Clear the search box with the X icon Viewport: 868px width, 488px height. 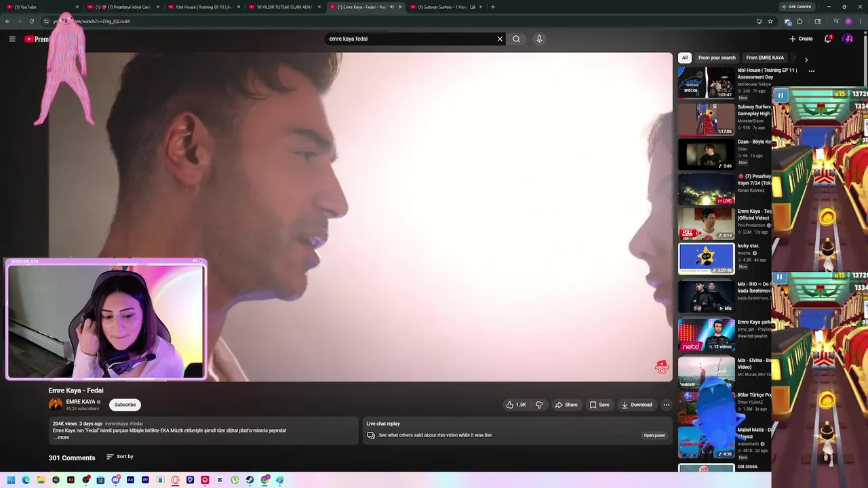pos(500,39)
